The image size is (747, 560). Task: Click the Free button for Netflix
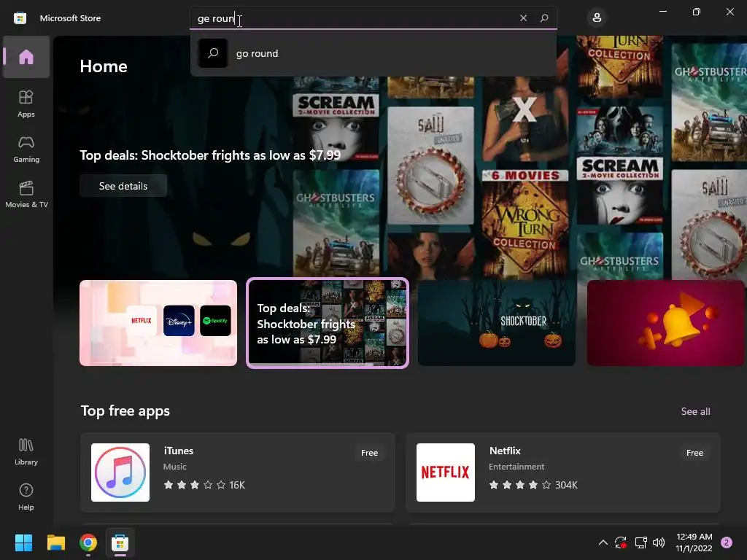pos(694,453)
